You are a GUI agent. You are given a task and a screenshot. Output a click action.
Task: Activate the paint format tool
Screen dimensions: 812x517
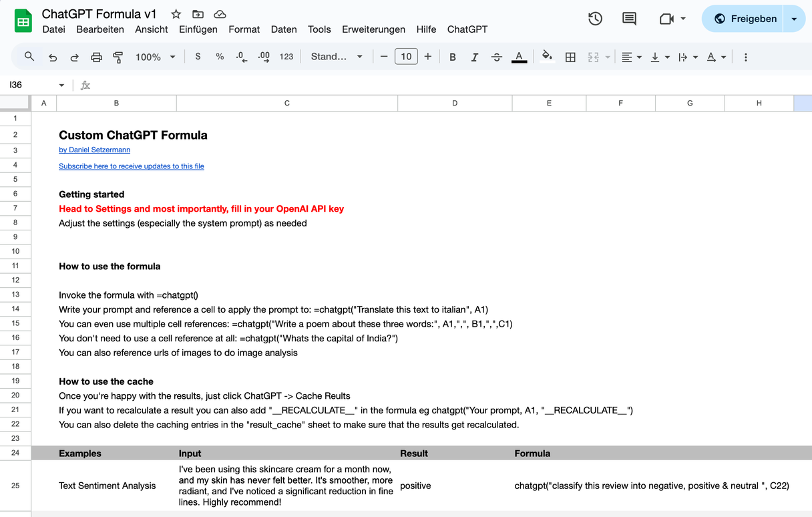118,57
